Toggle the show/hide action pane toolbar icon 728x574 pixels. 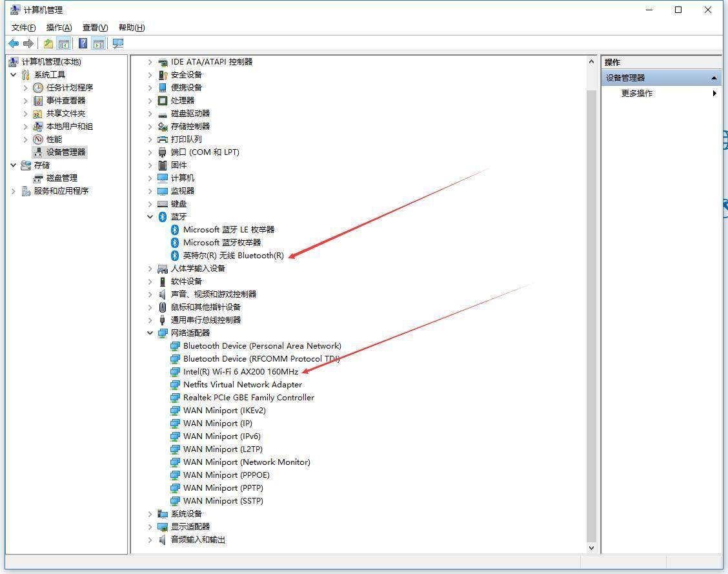[99, 44]
